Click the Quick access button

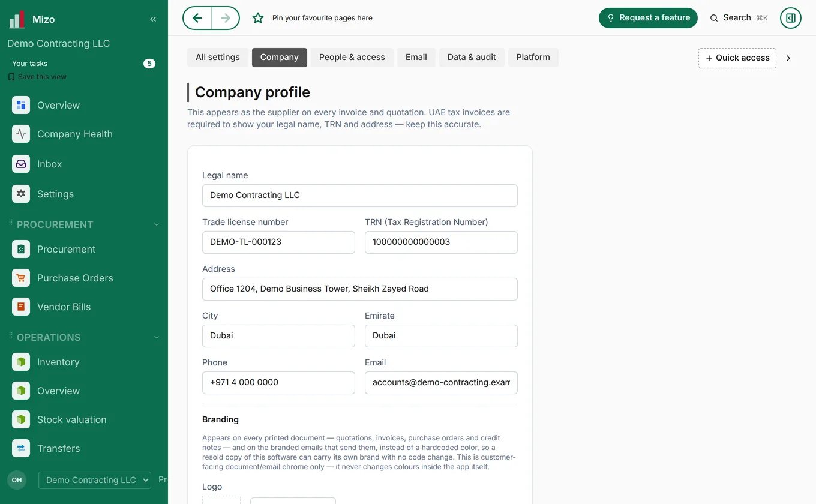(x=737, y=58)
